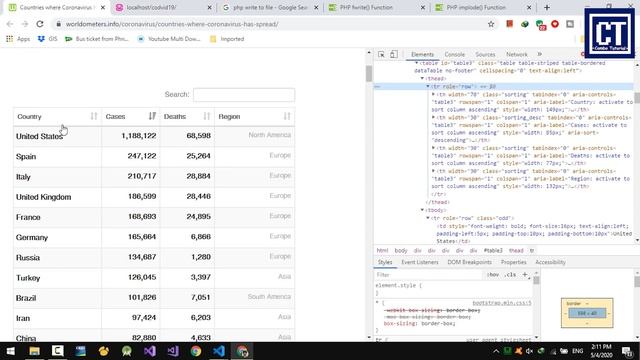Open File Explorer from taskbar
Viewport: 640px width, 360px height.
tap(34, 351)
